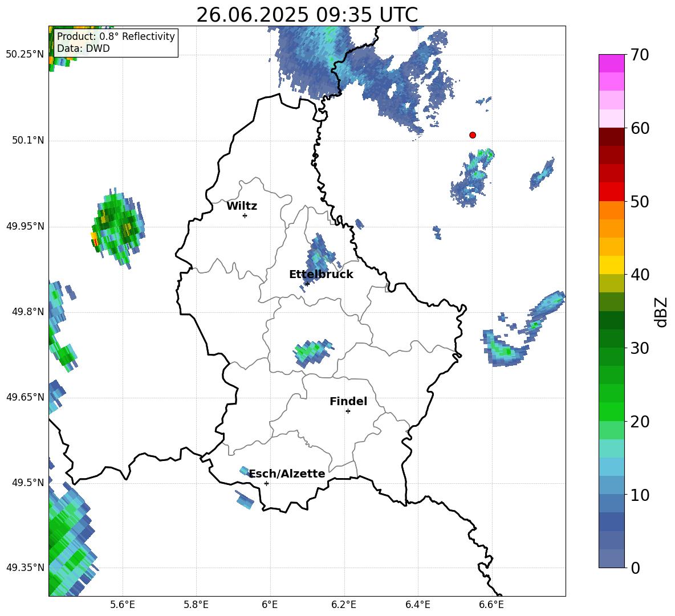675x616 pixels.
Task: Click the colorbar tick label 70
Action: click(640, 55)
